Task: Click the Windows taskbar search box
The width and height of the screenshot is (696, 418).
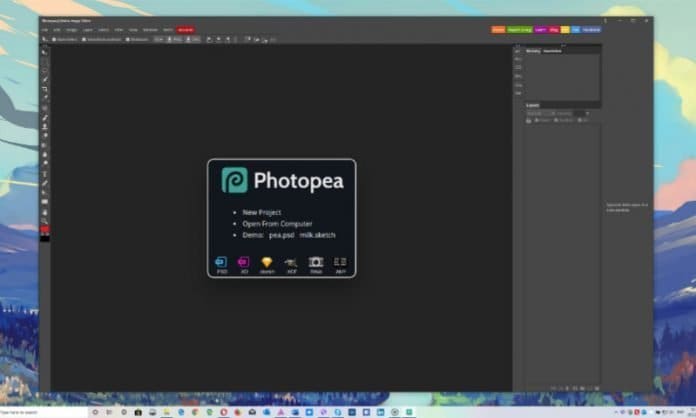Action: (40, 411)
